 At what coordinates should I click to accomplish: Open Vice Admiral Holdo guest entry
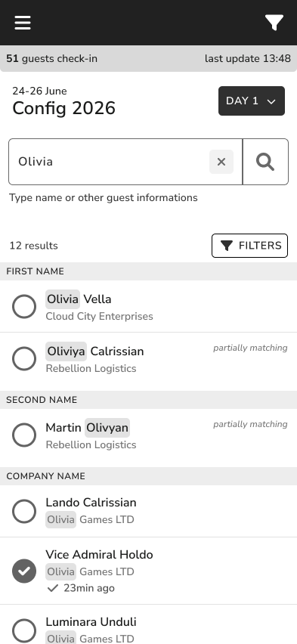(148, 571)
